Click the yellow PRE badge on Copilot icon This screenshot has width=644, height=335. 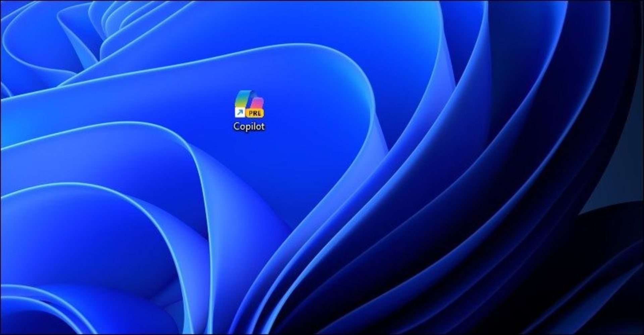click(x=255, y=113)
